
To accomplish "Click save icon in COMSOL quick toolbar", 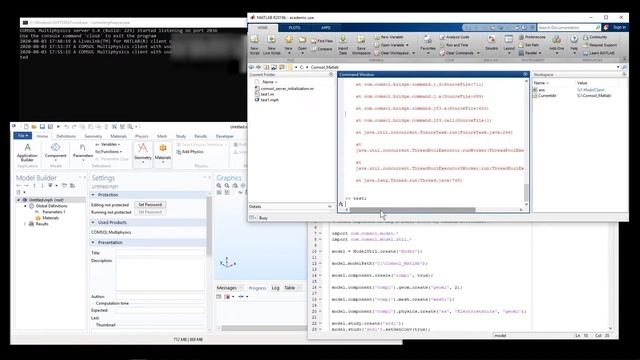I will coord(42,127).
